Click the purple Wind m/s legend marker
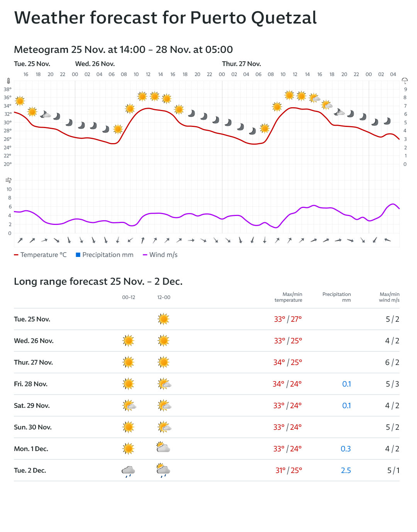 pyautogui.click(x=145, y=255)
